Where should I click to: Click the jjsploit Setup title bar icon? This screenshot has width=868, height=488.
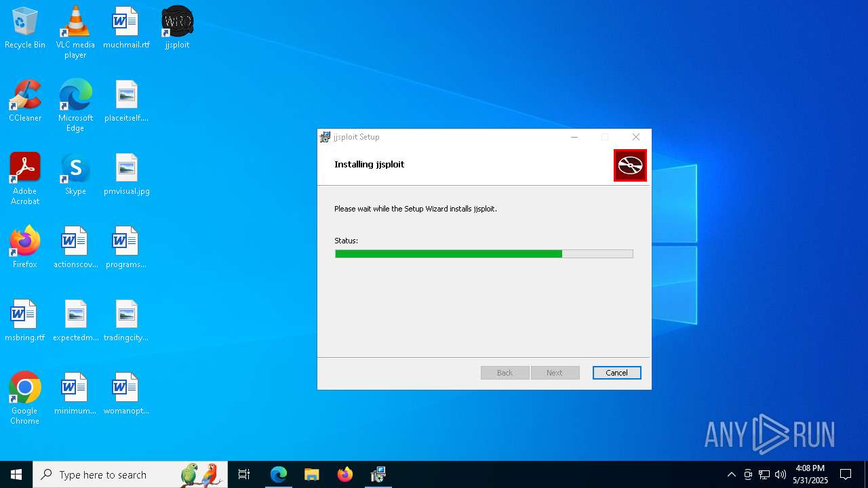(x=325, y=137)
